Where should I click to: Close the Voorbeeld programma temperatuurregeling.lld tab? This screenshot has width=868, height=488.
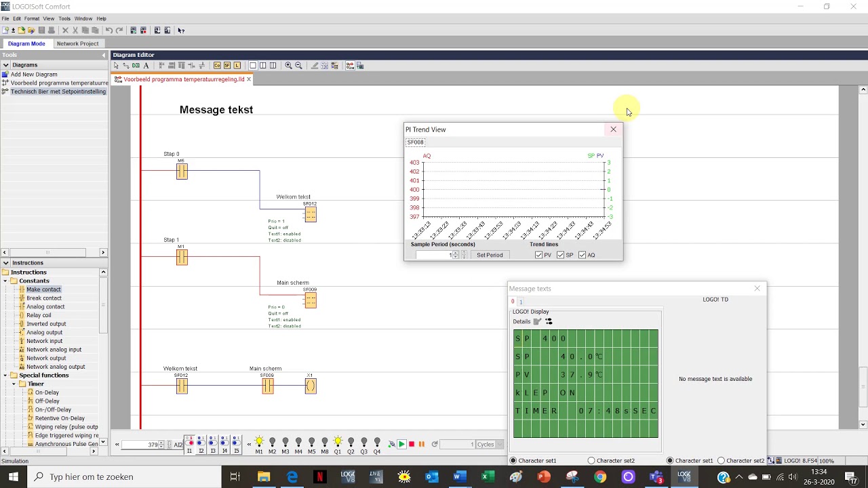tap(249, 79)
